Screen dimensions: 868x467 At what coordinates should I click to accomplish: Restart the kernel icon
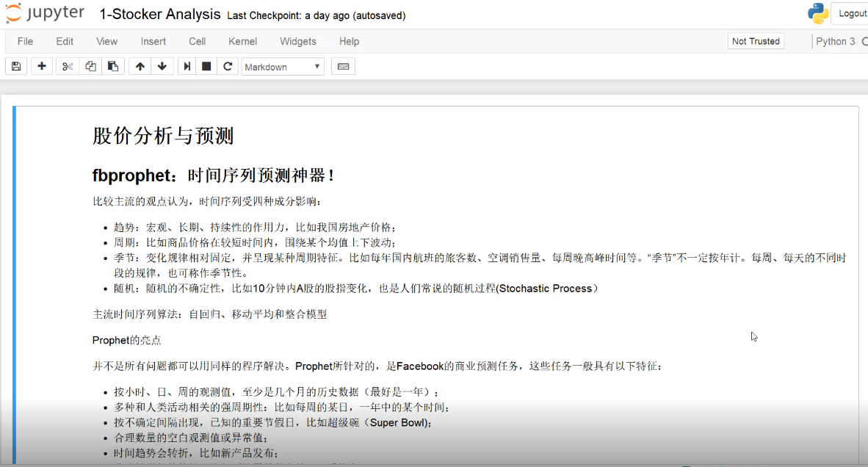pyautogui.click(x=228, y=67)
